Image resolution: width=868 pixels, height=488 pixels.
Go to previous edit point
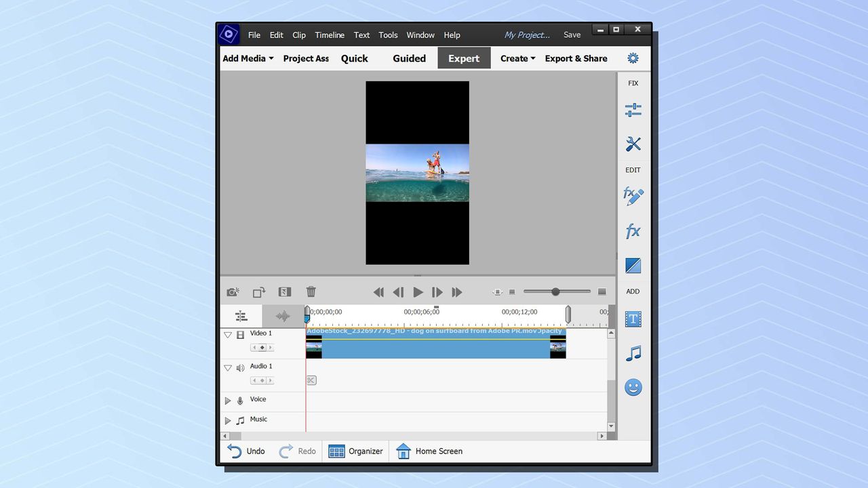378,292
